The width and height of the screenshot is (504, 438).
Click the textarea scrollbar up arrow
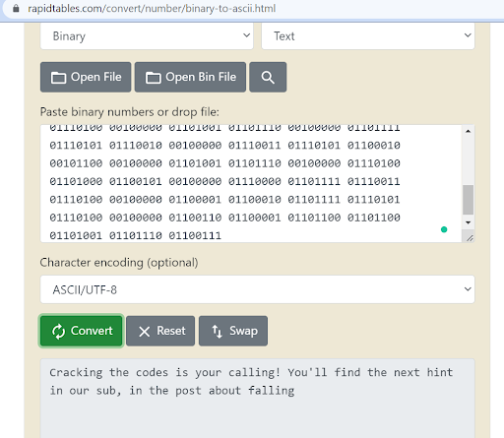tap(469, 131)
